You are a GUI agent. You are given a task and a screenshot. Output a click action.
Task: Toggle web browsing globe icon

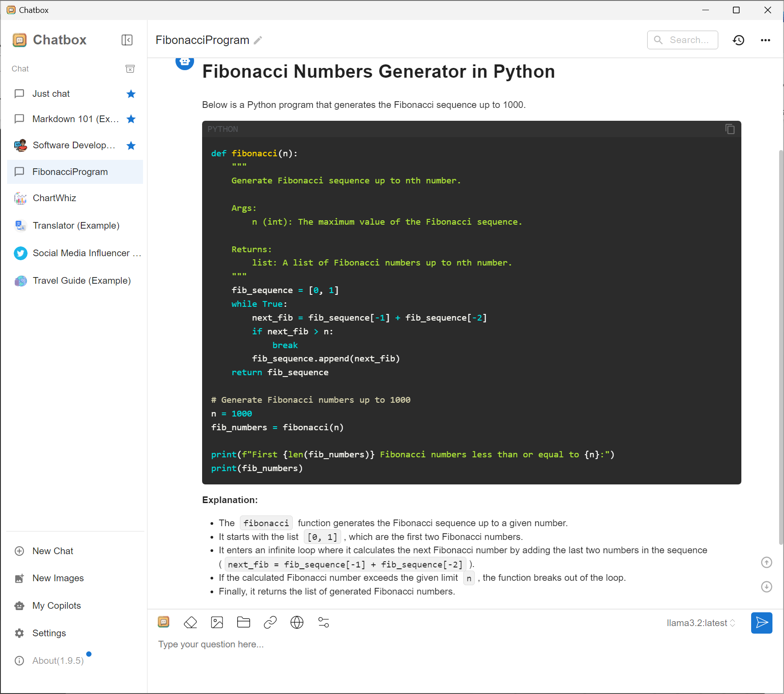tap(297, 623)
